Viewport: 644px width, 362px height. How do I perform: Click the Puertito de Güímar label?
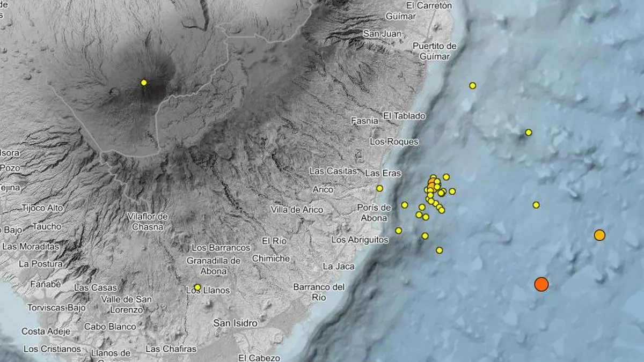click(435, 51)
